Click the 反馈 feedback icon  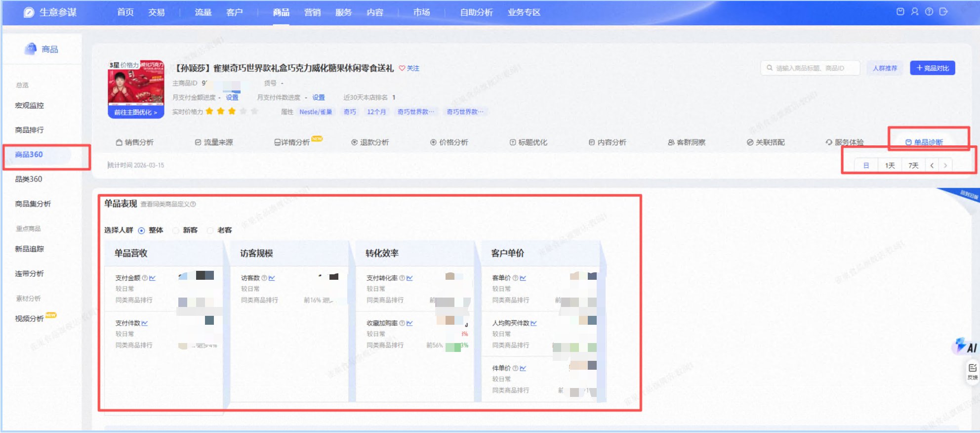point(973,371)
